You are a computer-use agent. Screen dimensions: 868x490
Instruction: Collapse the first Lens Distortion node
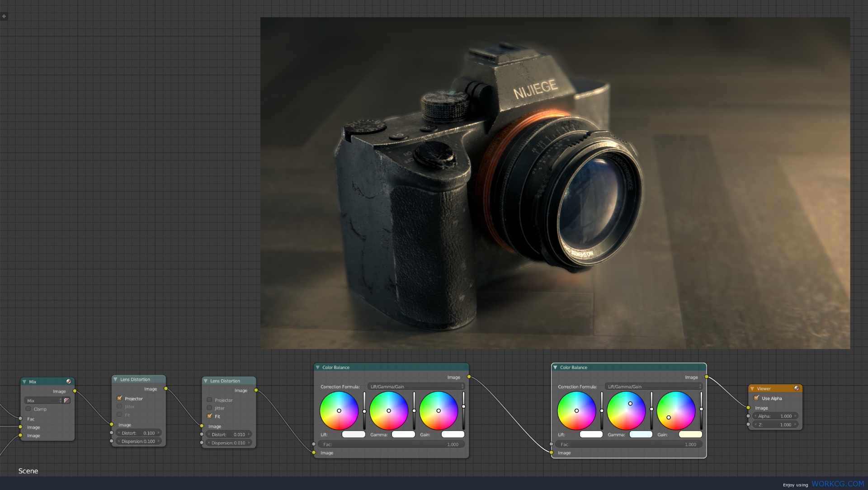pos(115,379)
